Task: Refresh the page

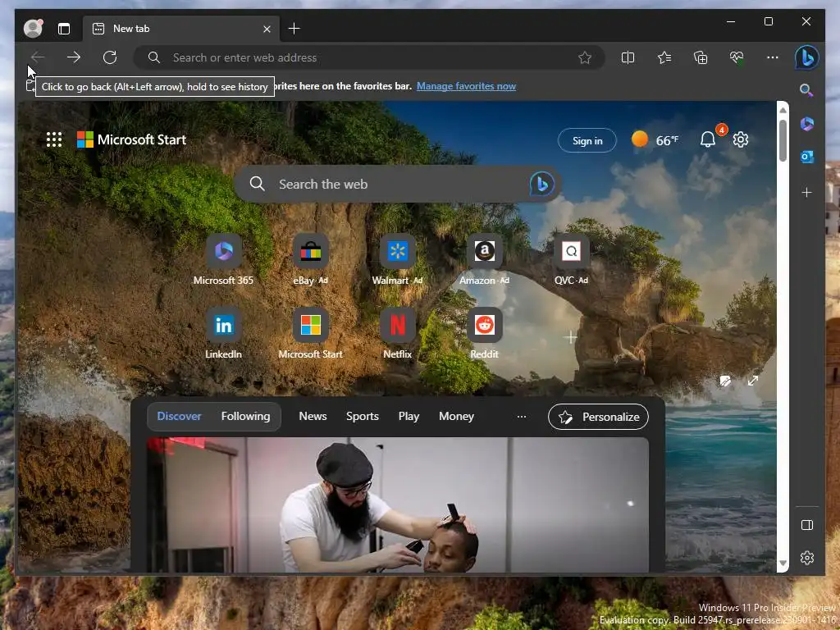Action: pos(110,57)
